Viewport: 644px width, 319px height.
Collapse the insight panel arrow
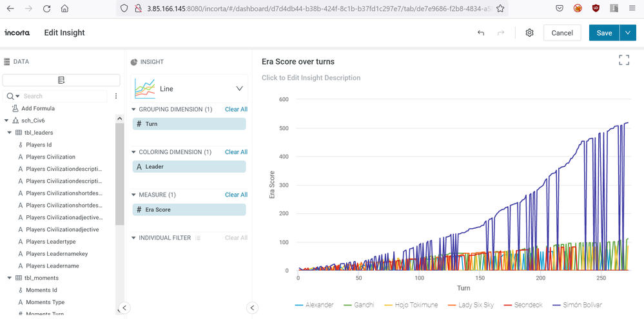253,307
